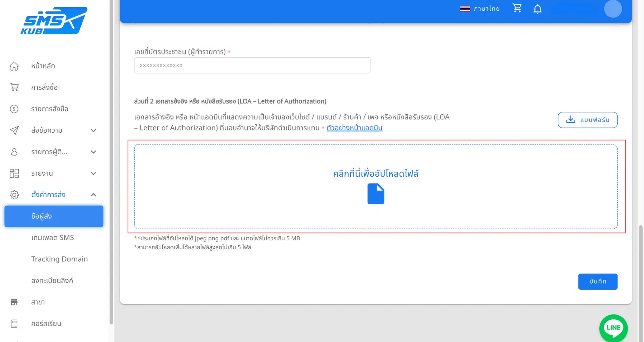Open notifications with the bell icon

538,9
